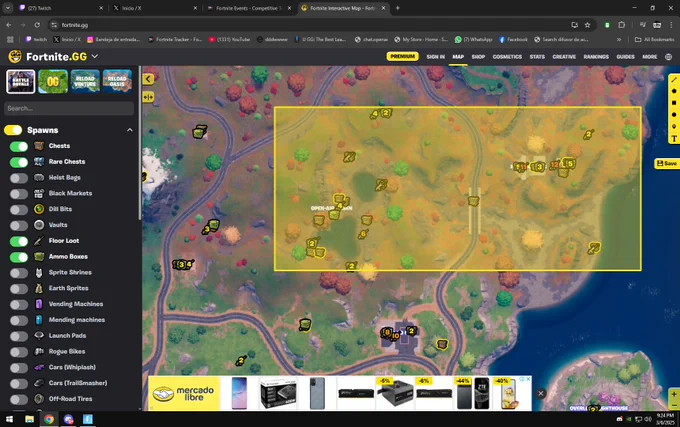
Task: Select the map pin marker tool
Action: [x=674, y=127]
